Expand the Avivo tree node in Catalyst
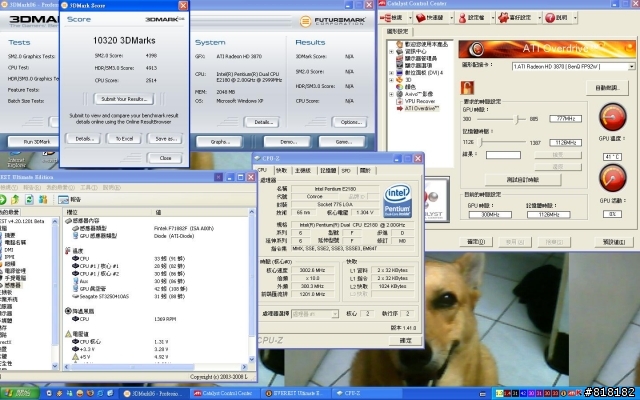 click(x=391, y=94)
